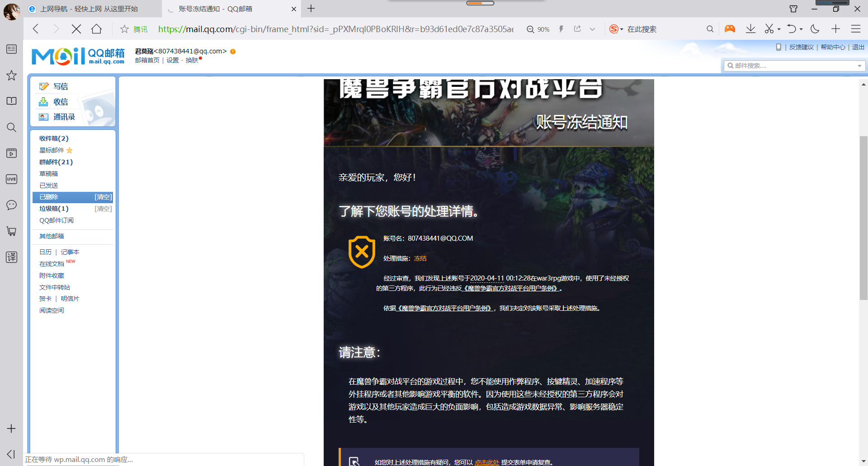The height and width of the screenshot is (466, 868).
Task: Open the shopping cart sidebar icon
Action: tap(12, 231)
